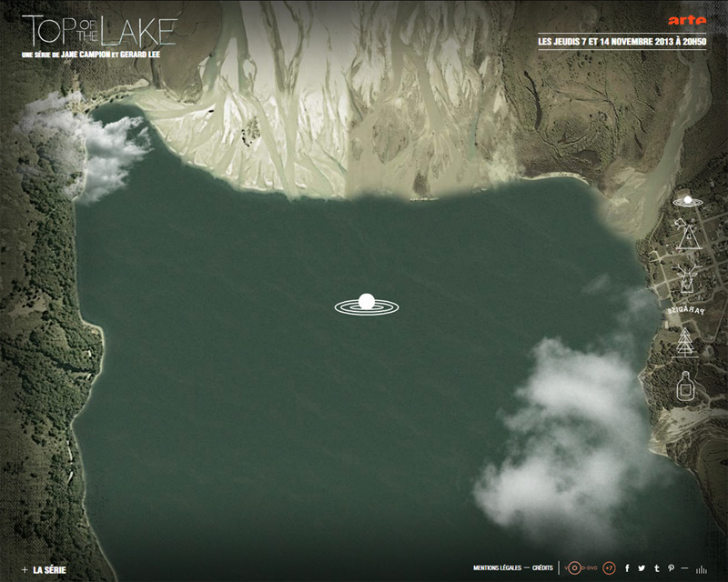Open the tent triangle icon
The height and width of the screenshot is (582, 728).
tap(688, 234)
